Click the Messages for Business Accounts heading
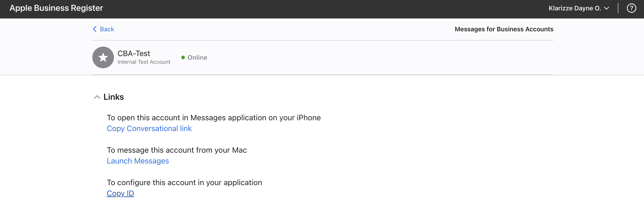644x209 pixels. click(504, 29)
